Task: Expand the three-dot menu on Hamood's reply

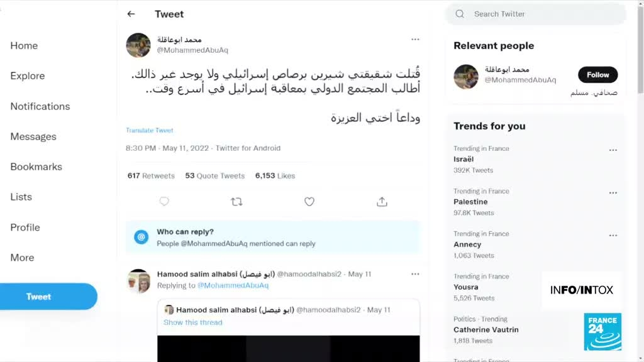Action: click(415, 274)
